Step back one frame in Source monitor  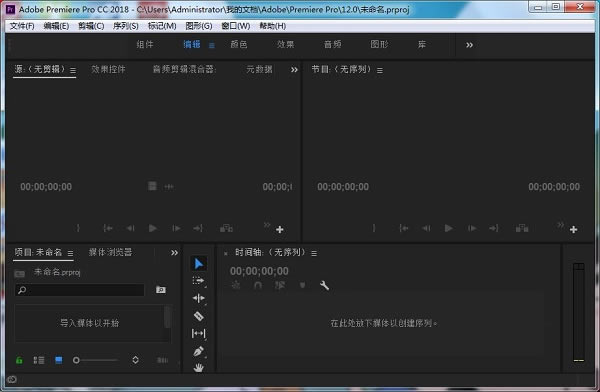click(130, 228)
